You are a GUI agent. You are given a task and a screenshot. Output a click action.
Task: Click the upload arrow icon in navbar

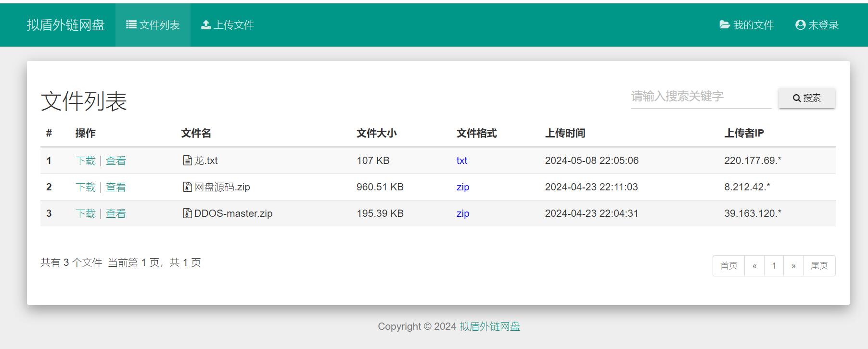tap(206, 25)
